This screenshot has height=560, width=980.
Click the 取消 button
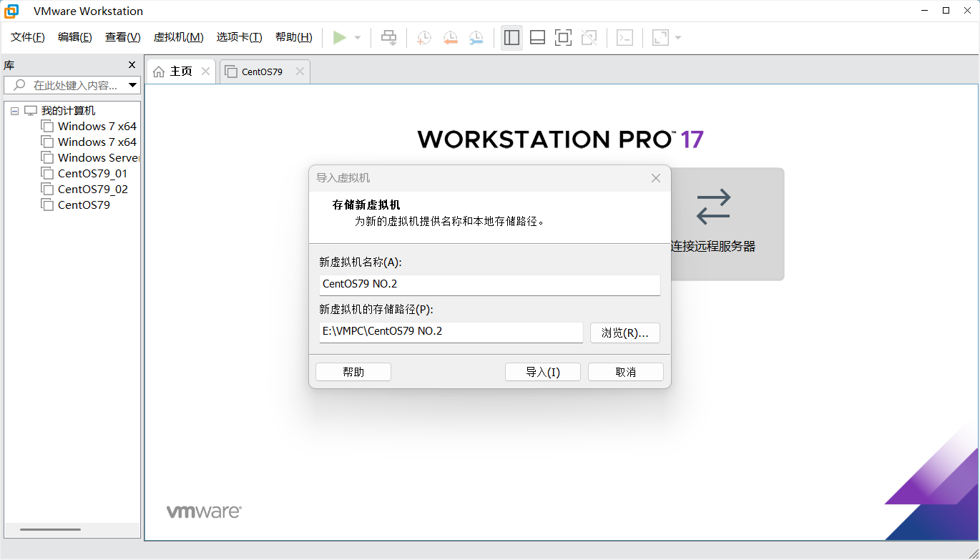point(626,372)
